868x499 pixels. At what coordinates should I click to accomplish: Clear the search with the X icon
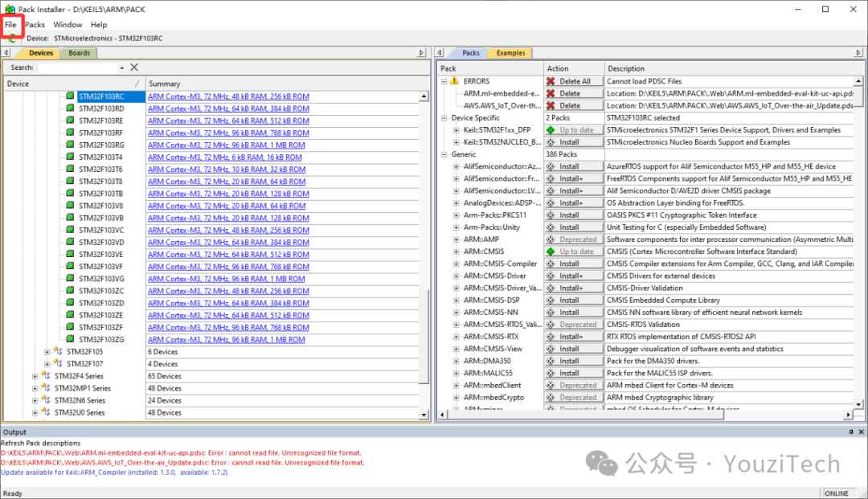pos(134,67)
